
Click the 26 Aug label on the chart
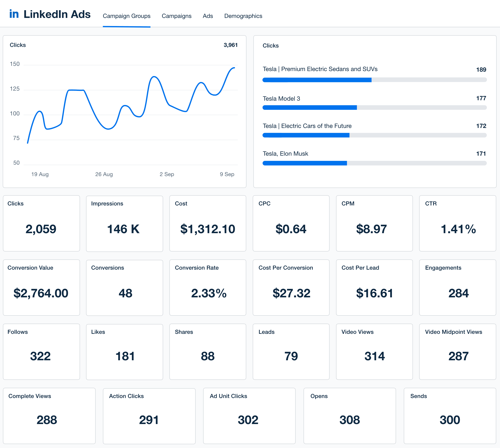click(104, 174)
